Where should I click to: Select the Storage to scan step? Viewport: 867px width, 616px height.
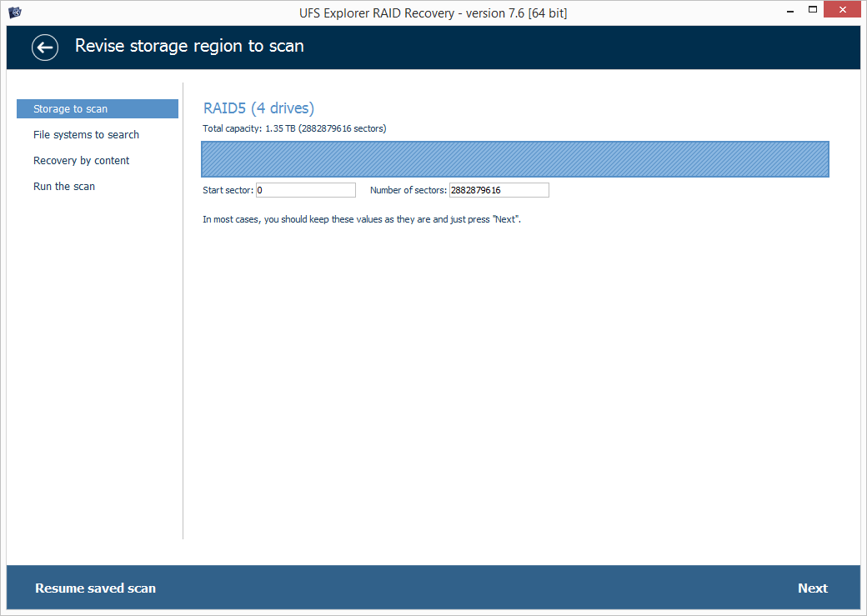[x=97, y=109]
